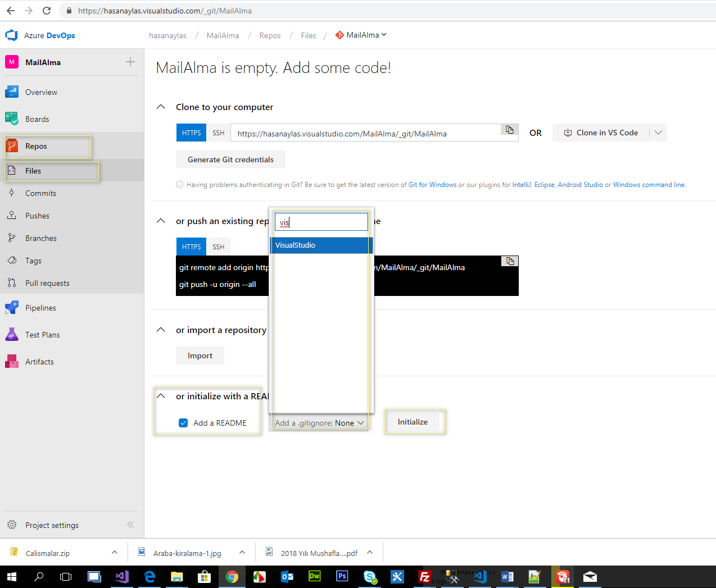Open the Android Studio plugin link
The image size is (716, 588).
click(x=580, y=185)
